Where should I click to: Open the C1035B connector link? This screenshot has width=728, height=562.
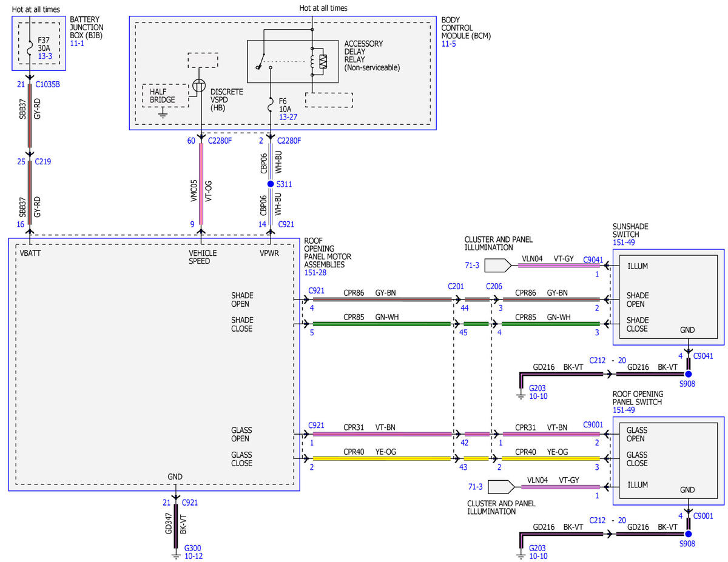pos(48,84)
